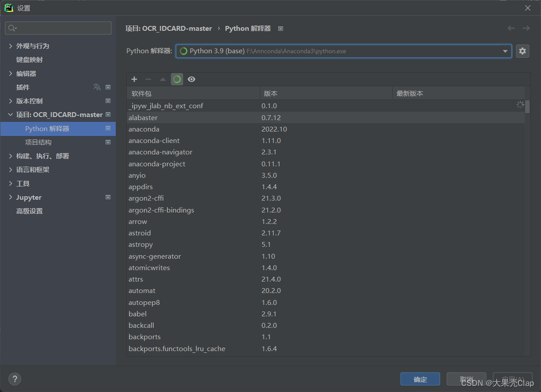This screenshot has width=541, height=392.
Task: Select the anaconda package row
Action: point(326,129)
